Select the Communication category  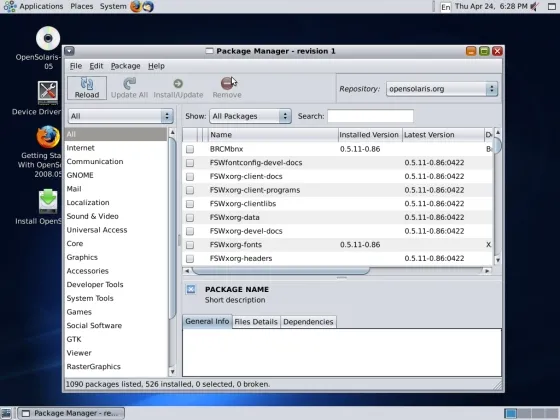[x=116, y=161]
